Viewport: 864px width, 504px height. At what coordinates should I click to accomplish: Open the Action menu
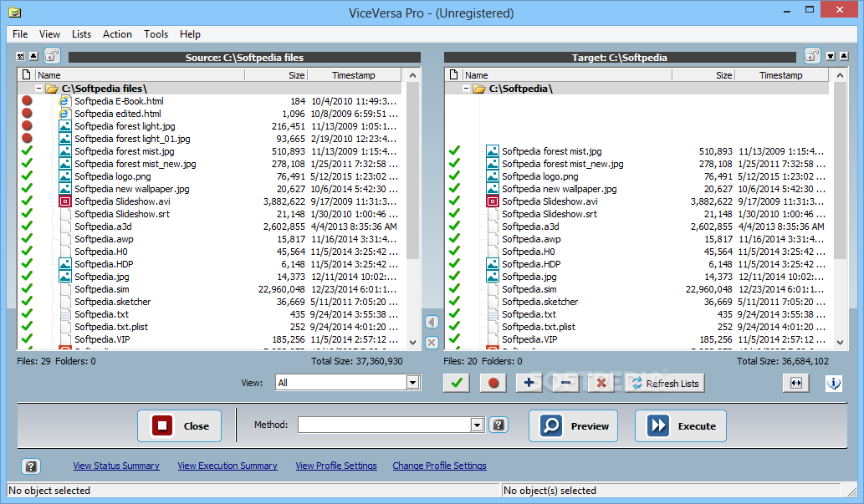coord(117,34)
